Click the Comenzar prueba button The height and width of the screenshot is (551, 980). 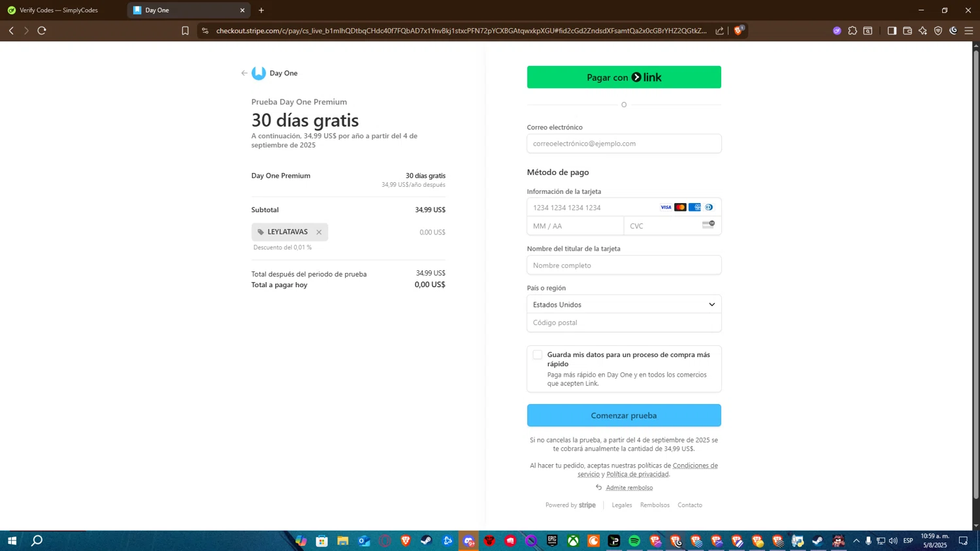tap(624, 415)
